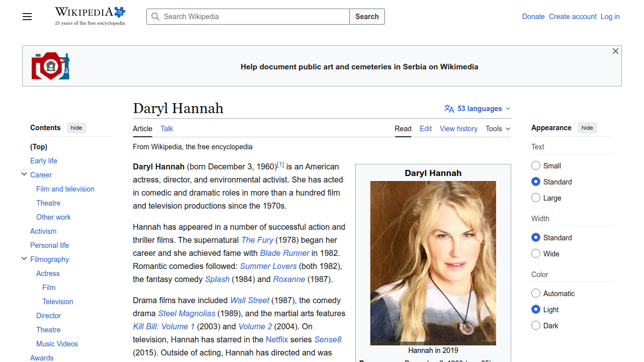Jump to Music Videos section
This screenshot has width=644, height=362.
tap(57, 344)
